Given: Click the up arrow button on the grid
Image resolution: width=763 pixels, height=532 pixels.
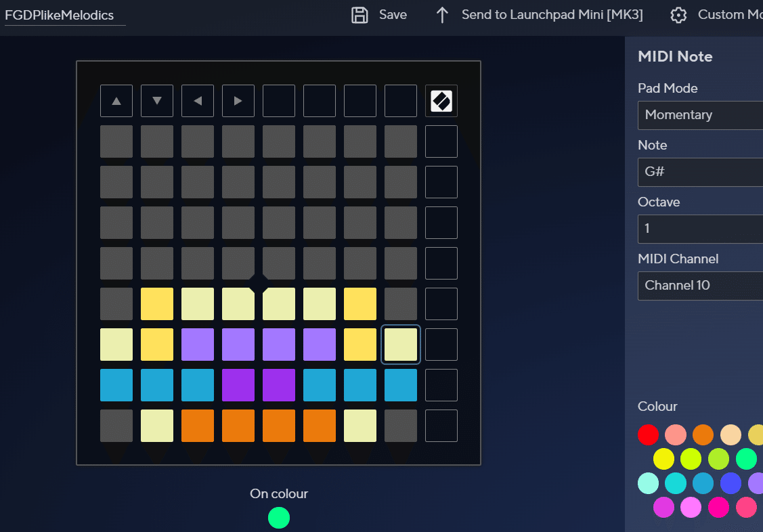Looking at the screenshot, I should coord(116,101).
